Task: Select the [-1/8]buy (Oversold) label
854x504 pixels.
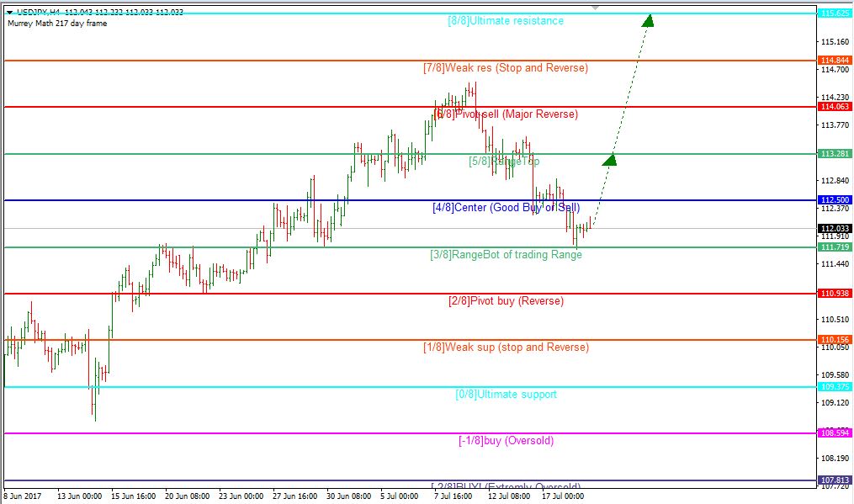Action: click(506, 440)
